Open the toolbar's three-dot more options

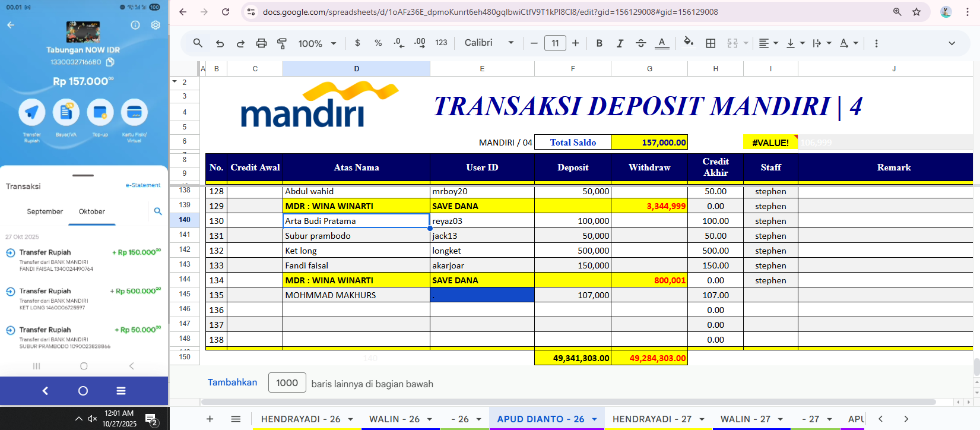click(x=876, y=43)
